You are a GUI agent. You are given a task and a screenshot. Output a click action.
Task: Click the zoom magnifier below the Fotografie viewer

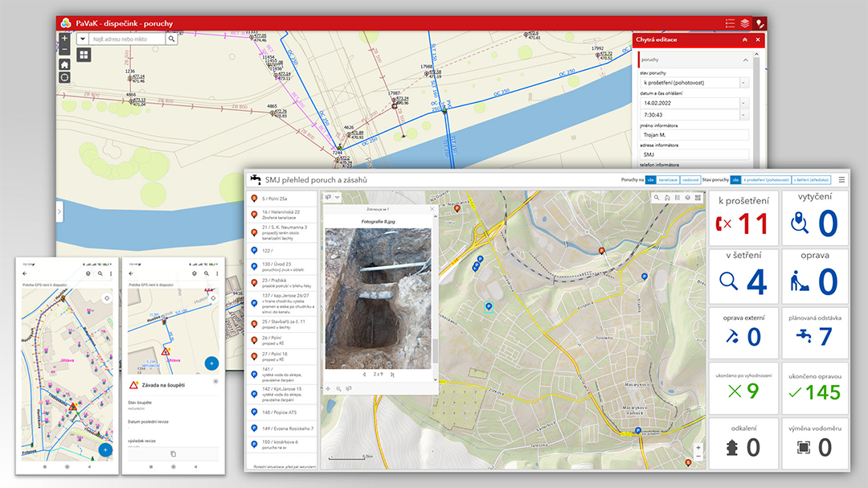click(x=339, y=389)
